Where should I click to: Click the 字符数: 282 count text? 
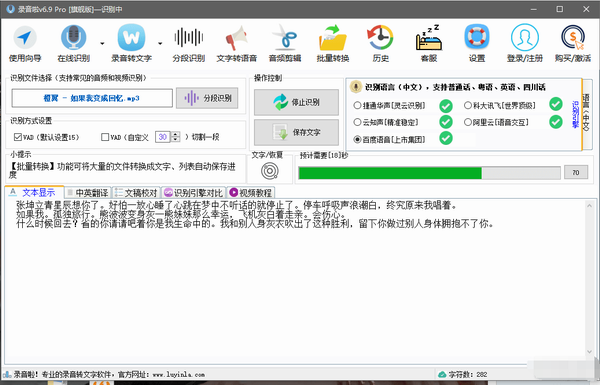click(x=468, y=374)
